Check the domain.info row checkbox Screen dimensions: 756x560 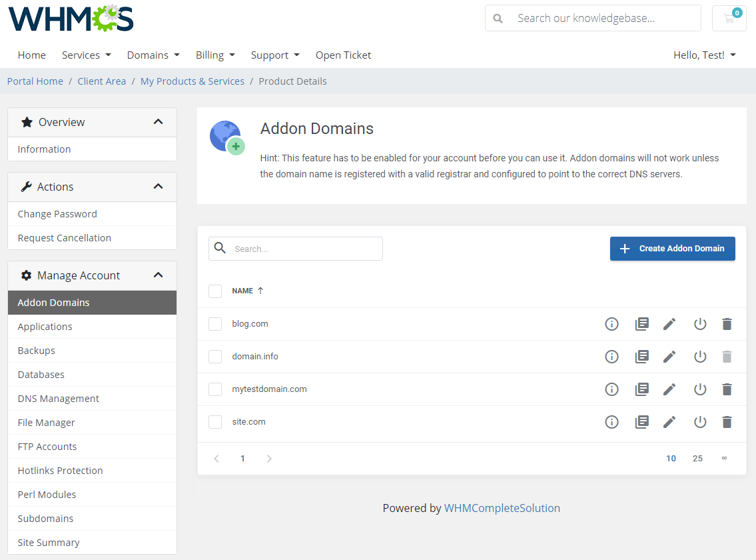(x=215, y=357)
